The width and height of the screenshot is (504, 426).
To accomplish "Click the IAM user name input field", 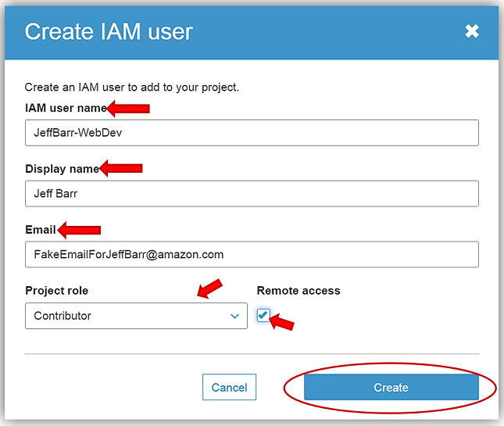I will pyautogui.click(x=252, y=133).
